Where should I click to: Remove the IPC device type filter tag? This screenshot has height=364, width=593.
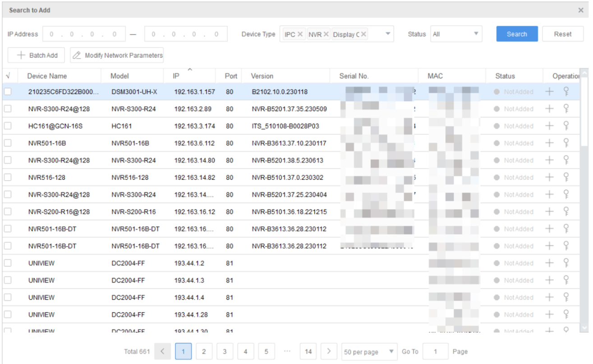pyautogui.click(x=300, y=34)
